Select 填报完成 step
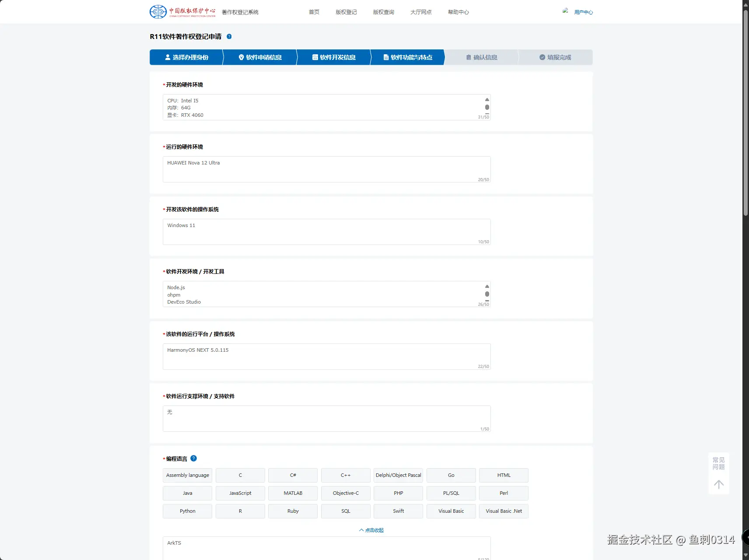 556,57
